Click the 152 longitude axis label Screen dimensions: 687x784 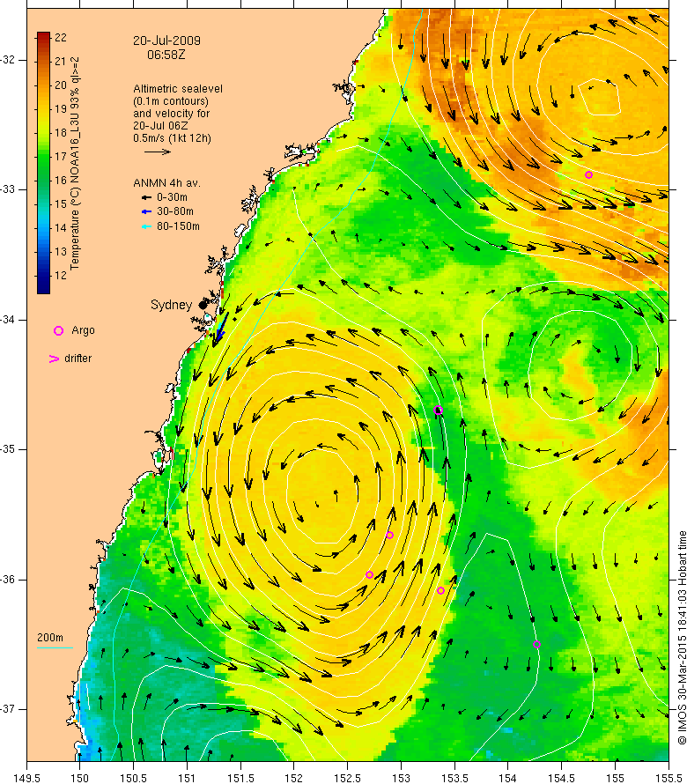click(x=294, y=779)
